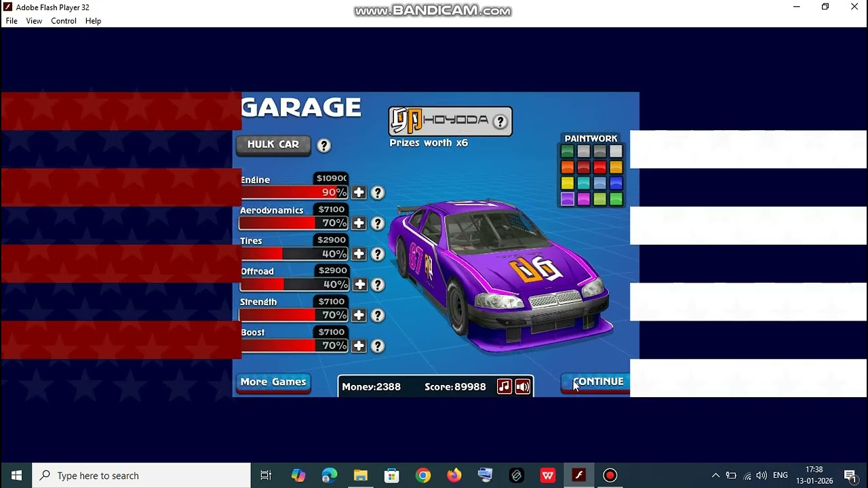Pick the dark blue paint swatch
The width and height of the screenshot is (868, 488).
coord(616,183)
